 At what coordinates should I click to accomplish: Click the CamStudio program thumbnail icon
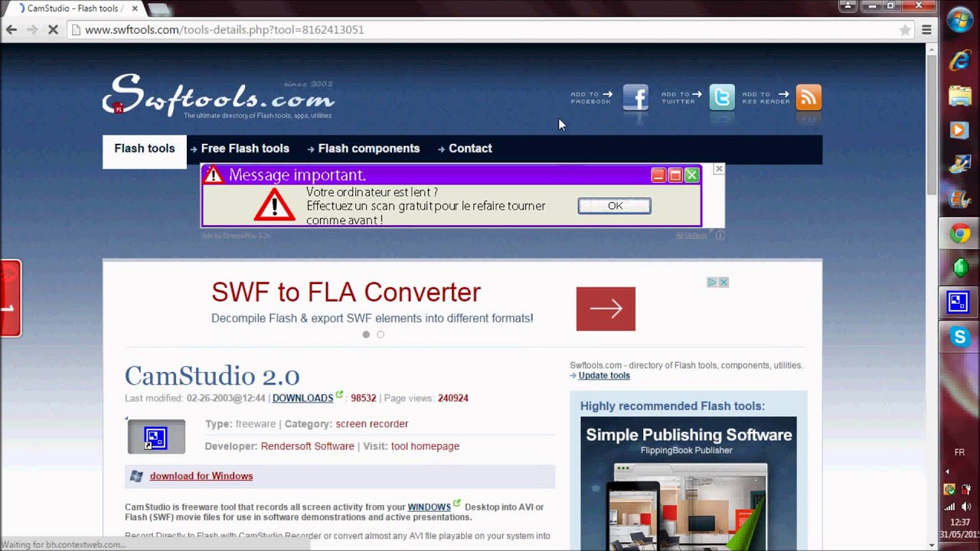point(156,436)
